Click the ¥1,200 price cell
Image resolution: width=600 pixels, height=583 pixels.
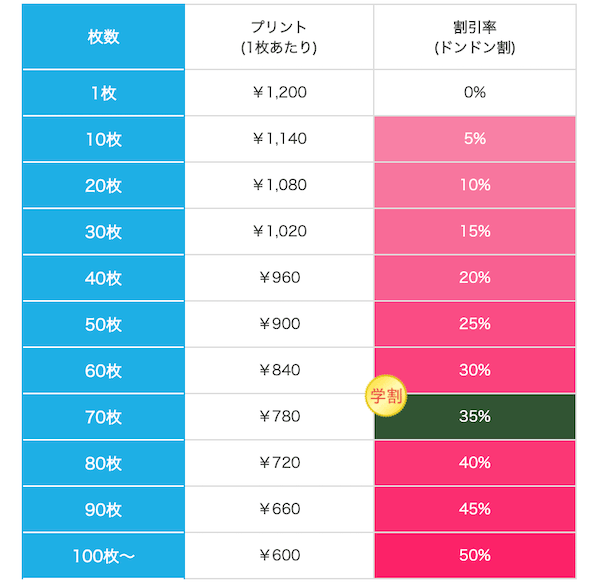click(x=279, y=93)
